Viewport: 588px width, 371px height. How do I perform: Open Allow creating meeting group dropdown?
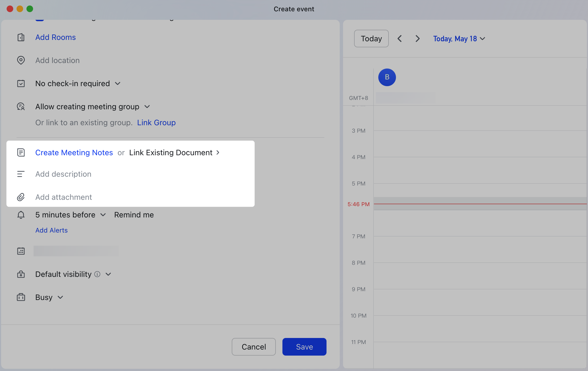pos(93,107)
